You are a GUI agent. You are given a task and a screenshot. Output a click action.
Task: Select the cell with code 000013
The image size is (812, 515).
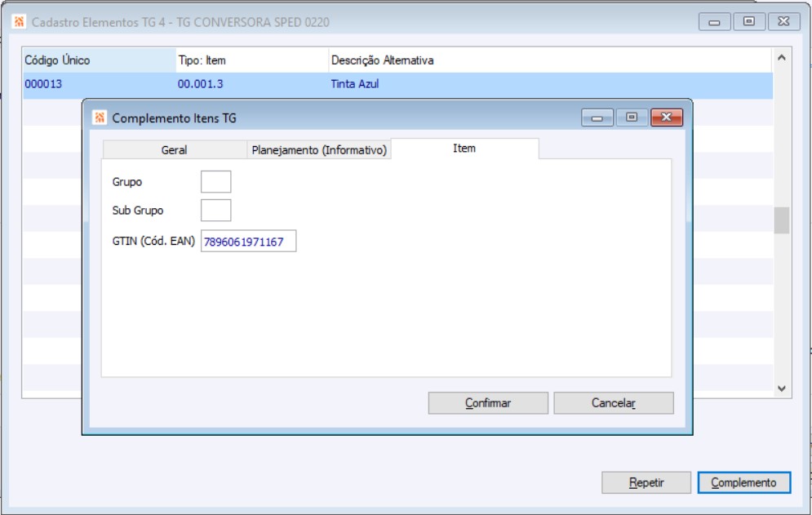(x=100, y=84)
